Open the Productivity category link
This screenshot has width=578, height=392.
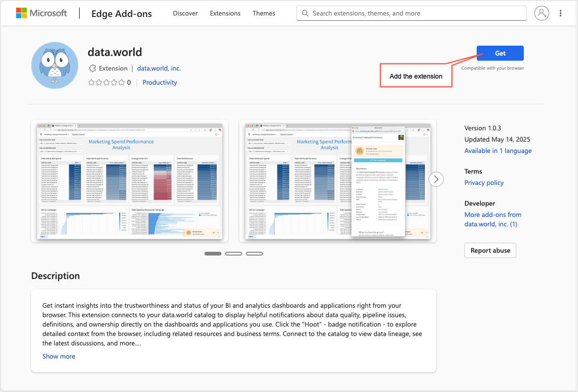160,82
